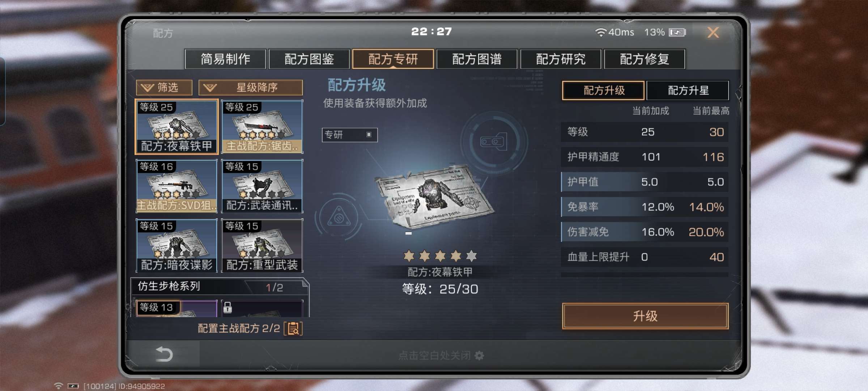Tap the Wi-Fi latency indicator

pos(614,32)
